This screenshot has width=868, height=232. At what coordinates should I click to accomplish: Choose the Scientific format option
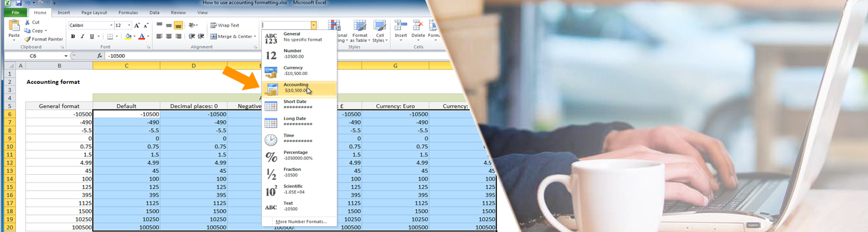tap(299, 191)
